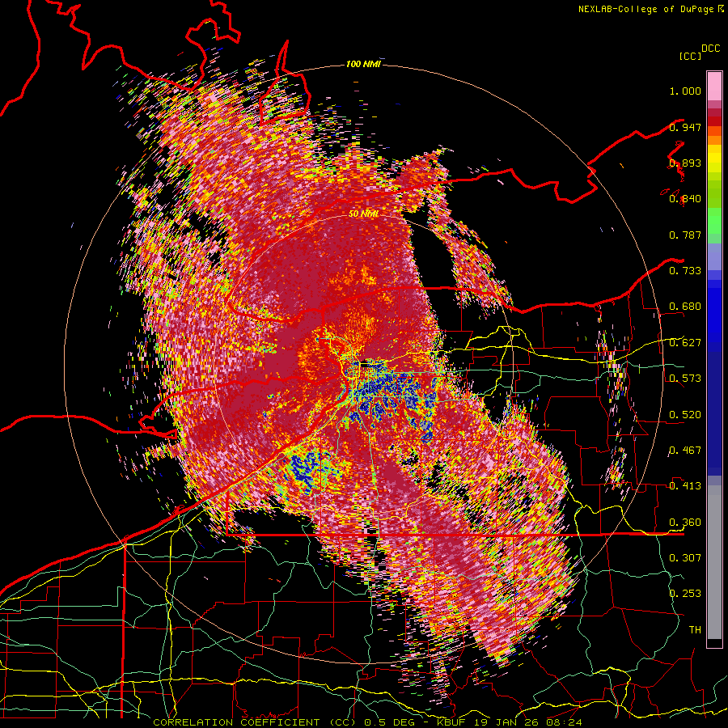This screenshot has height=728, width=728.
Task: Click the 0.467 legend value
Action: click(x=685, y=451)
